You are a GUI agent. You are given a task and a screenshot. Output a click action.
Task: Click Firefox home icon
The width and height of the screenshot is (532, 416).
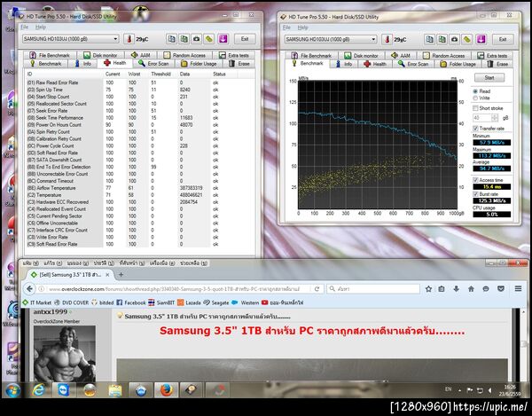click(x=471, y=289)
